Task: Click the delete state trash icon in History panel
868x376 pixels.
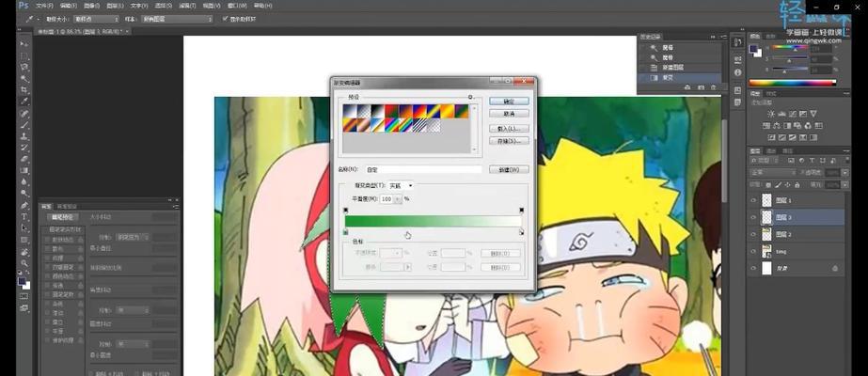Action: click(x=713, y=87)
